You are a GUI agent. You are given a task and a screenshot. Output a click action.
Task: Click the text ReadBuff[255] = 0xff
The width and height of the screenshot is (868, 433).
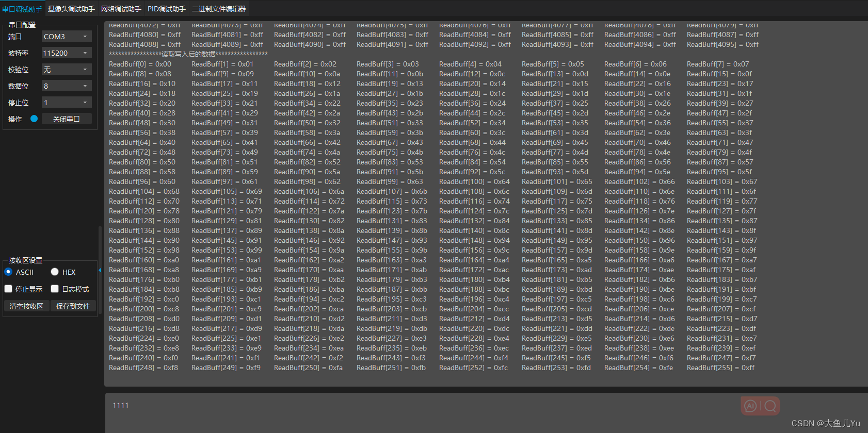(720, 368)
